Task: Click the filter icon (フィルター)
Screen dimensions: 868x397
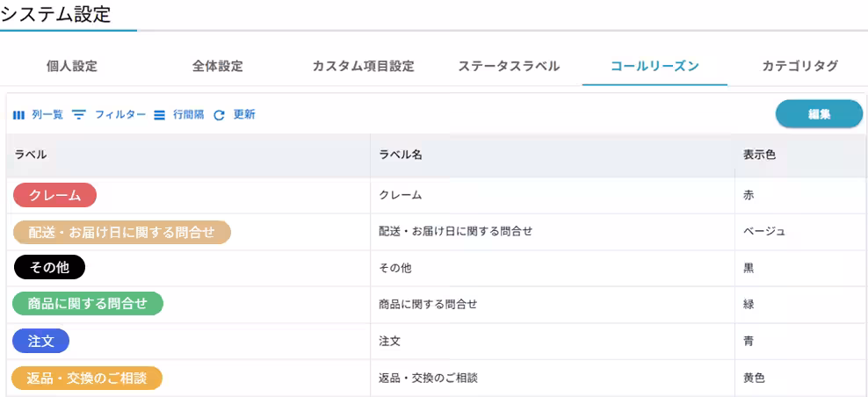Action: [79, 115]
